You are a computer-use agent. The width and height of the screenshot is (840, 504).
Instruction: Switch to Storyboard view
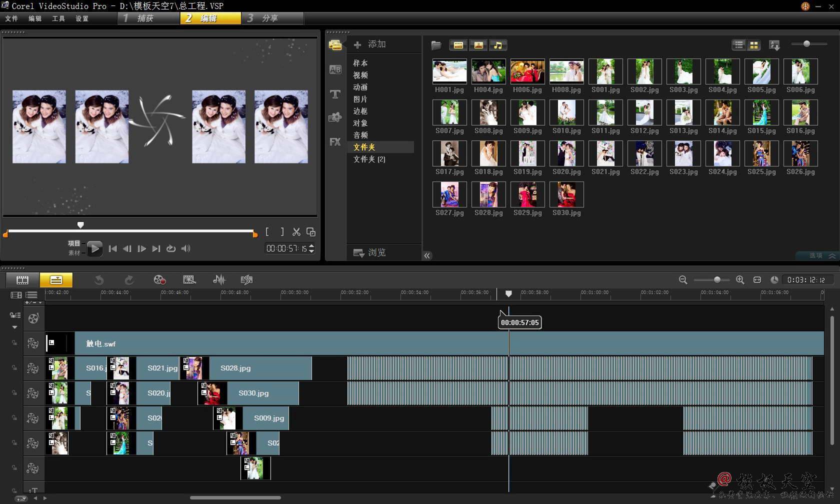pyautogui.click(x=22, y=280)
